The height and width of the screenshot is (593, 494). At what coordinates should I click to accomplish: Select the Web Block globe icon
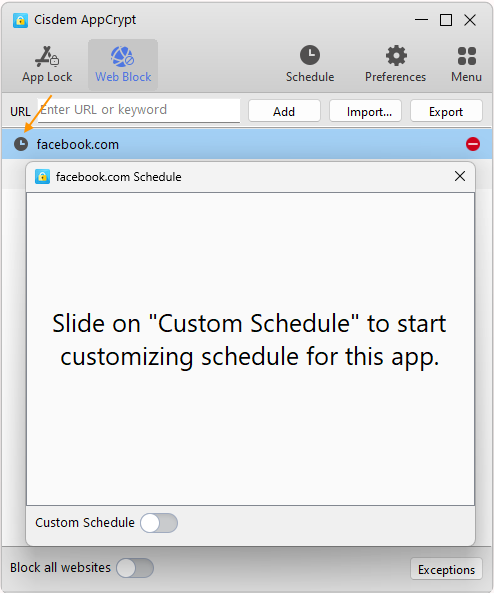pyautogui.click(x=123, y=56)
